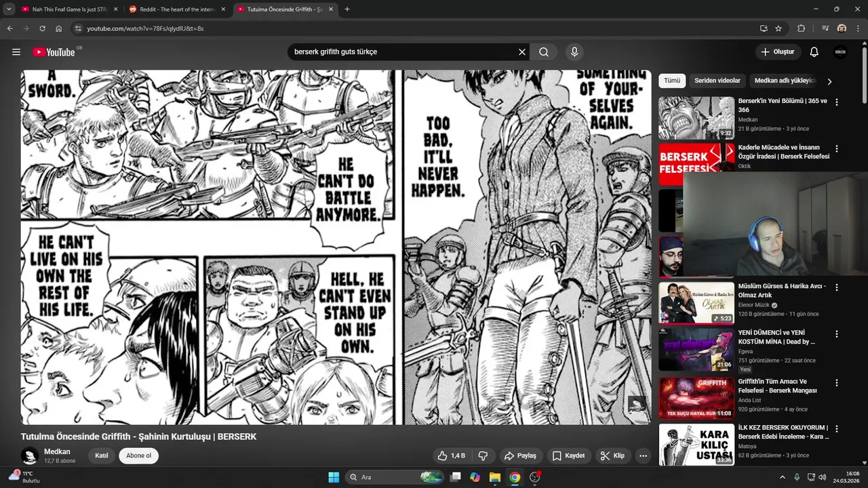868x488 pixels.
Task: Like the video with thumbs-up 1,4 B
Action: tap(452, 455)
